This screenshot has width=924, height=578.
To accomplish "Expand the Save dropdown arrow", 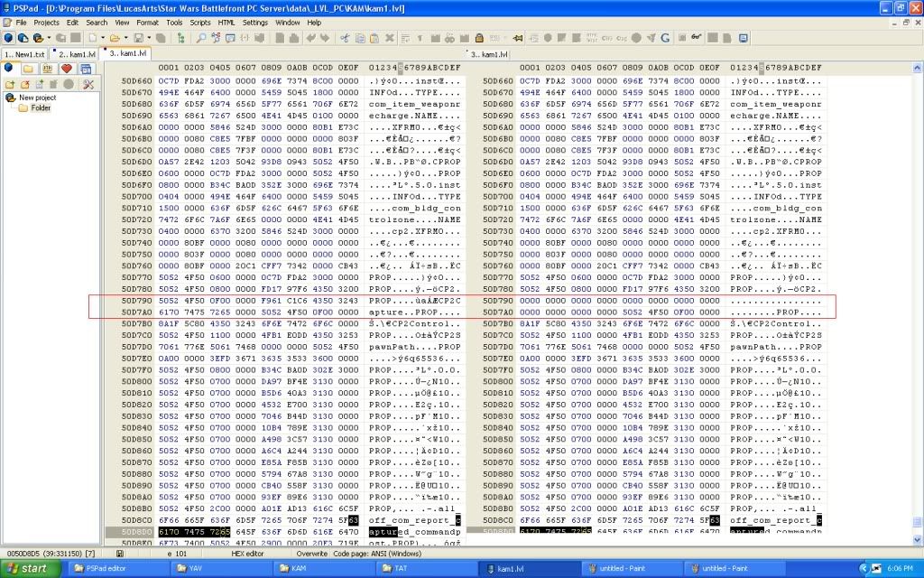I will [x=149, y=38].
